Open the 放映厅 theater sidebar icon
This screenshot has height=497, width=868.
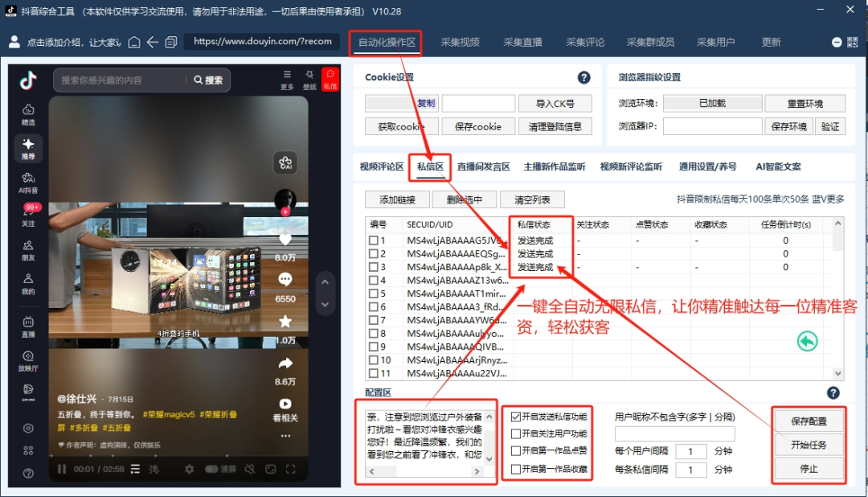[28, 361]
